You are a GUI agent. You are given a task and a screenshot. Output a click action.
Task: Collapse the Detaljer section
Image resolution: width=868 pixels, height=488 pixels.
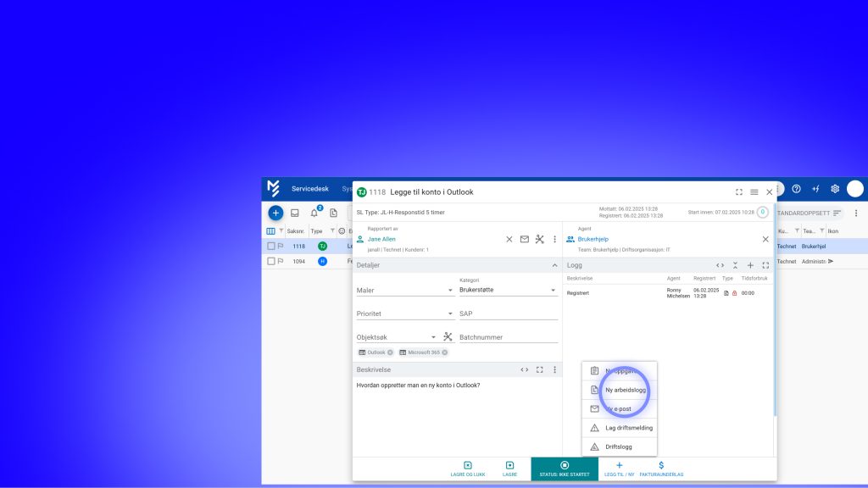click(554, 265)
